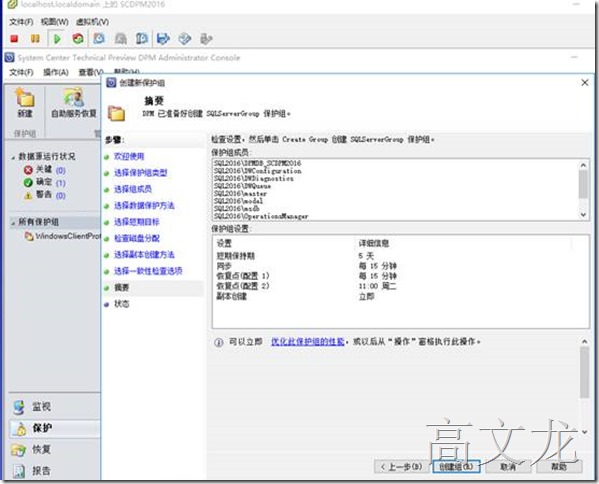Go to the 选择短期目标 step

coord(137,222)
